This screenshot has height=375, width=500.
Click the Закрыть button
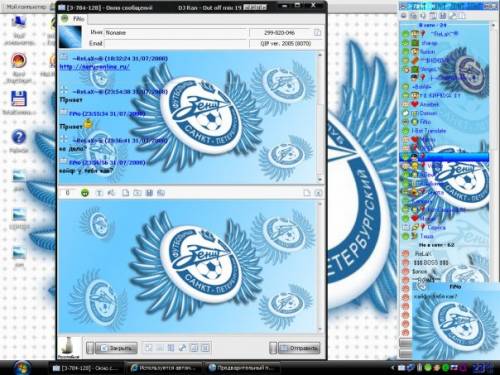[x=116, y=348]
